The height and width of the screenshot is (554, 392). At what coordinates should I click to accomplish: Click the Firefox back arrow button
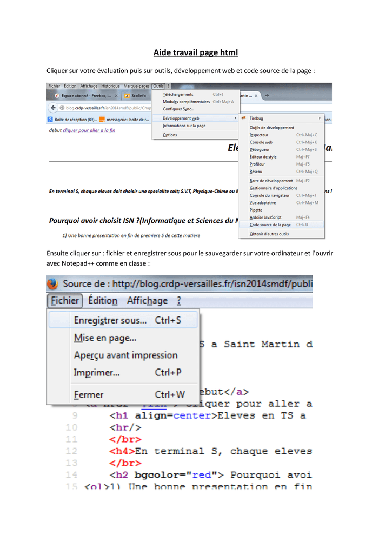click(53, 108)
